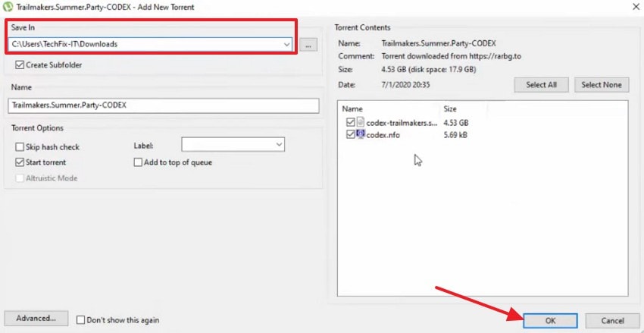The image size is (644, 333).
Task: Confirm with the OK button
Action: [550, 321]
